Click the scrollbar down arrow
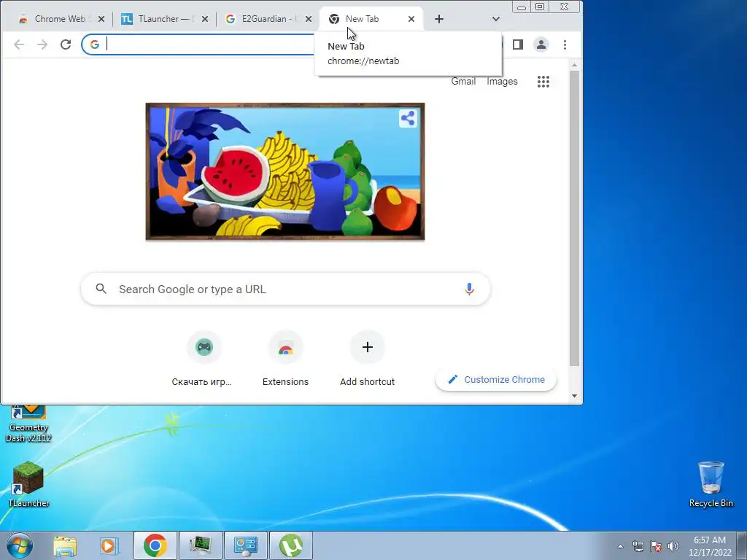 (x=575, y=396)
